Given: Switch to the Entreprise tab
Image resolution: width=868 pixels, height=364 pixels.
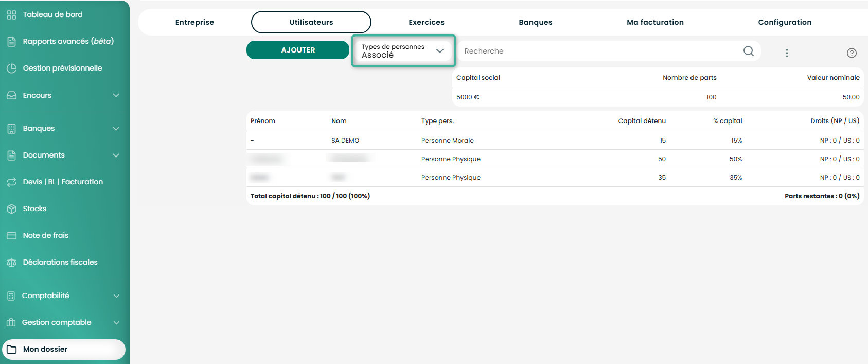Looking at the screenshot, I should pos(194,22).
